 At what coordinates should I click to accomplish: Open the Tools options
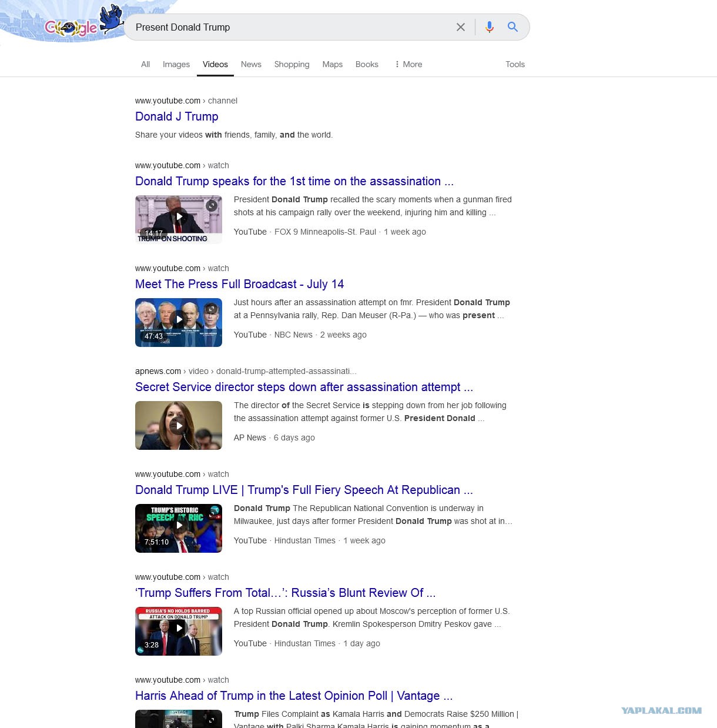click(515, 64)
